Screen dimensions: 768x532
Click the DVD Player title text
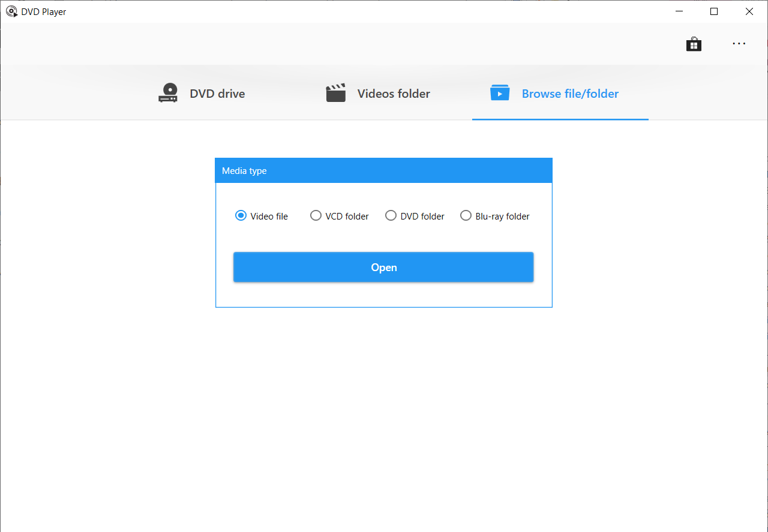(42, 11)
